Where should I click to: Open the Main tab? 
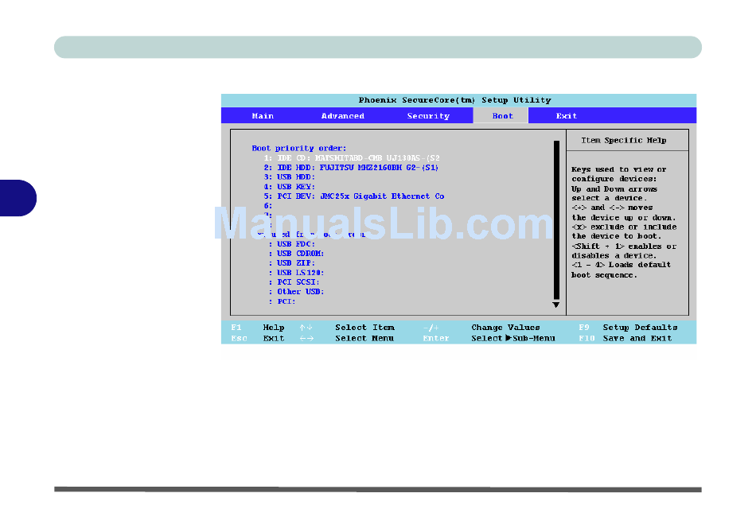[263, 116]
